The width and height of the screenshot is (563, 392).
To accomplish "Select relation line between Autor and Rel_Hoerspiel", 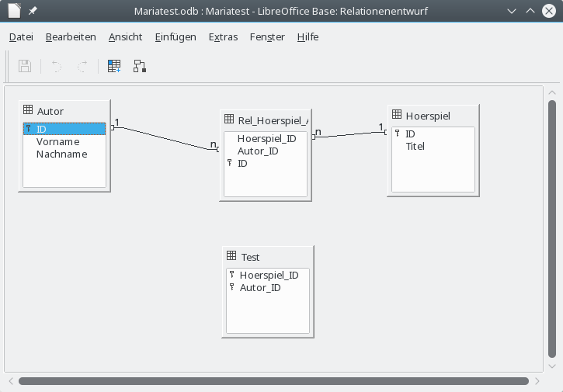I will click(165, 138).
